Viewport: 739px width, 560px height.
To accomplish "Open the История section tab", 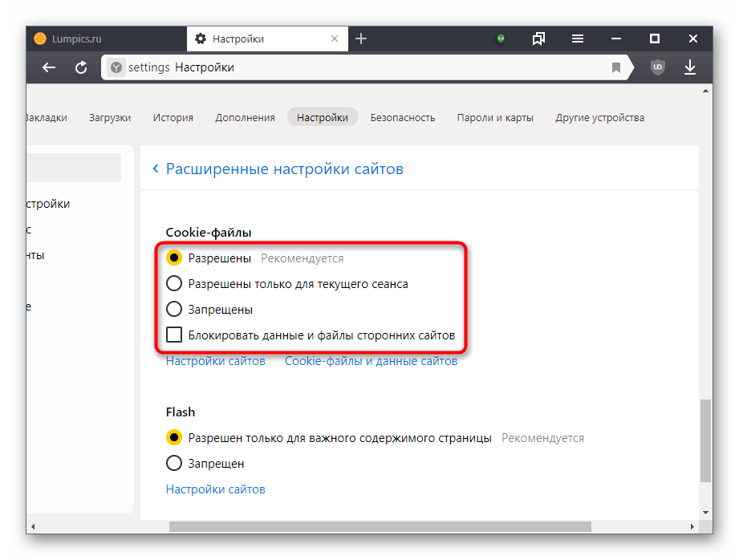I will pos(173,118).
